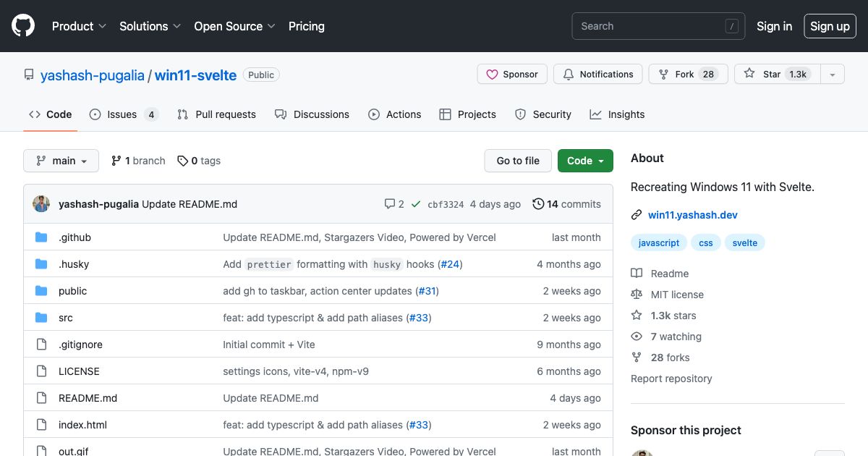Open the main branch selector dropdown
This screenshot has height=456, width=868.
tap(61, 161)
